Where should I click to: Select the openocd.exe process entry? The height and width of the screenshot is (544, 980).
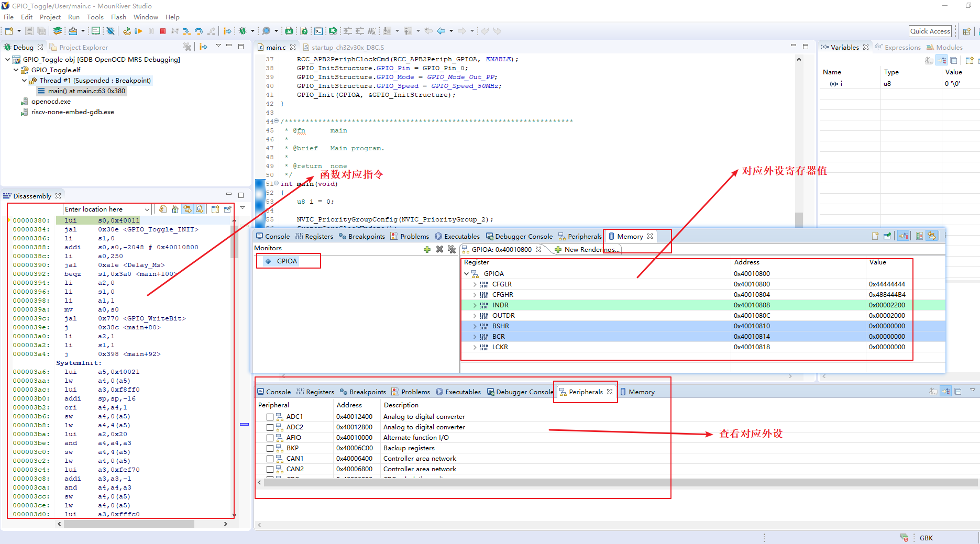pos(46,101)
